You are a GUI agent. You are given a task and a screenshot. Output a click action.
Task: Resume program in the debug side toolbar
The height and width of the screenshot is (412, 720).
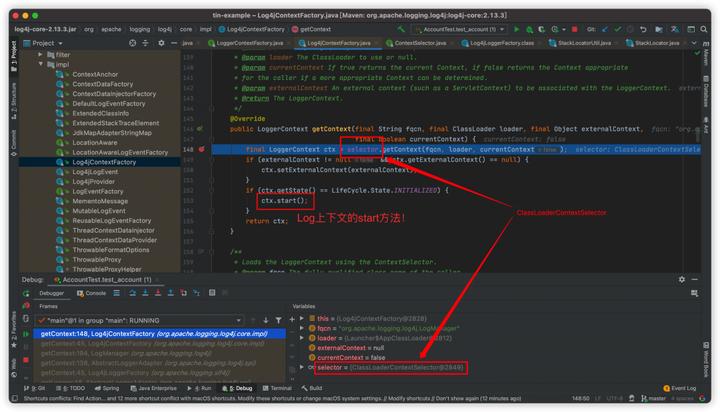pos(26,334)
